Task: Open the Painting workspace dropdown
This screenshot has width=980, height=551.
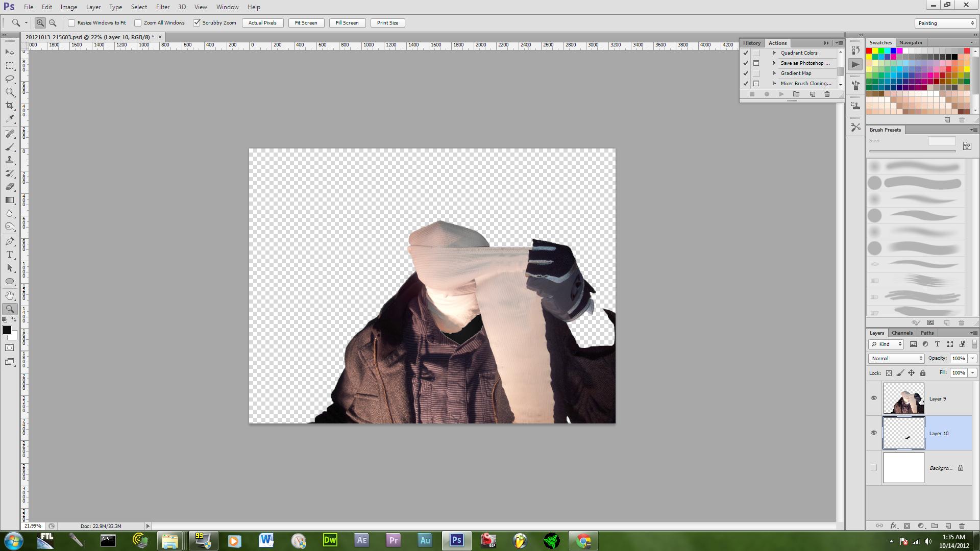Action: [945, 23]
